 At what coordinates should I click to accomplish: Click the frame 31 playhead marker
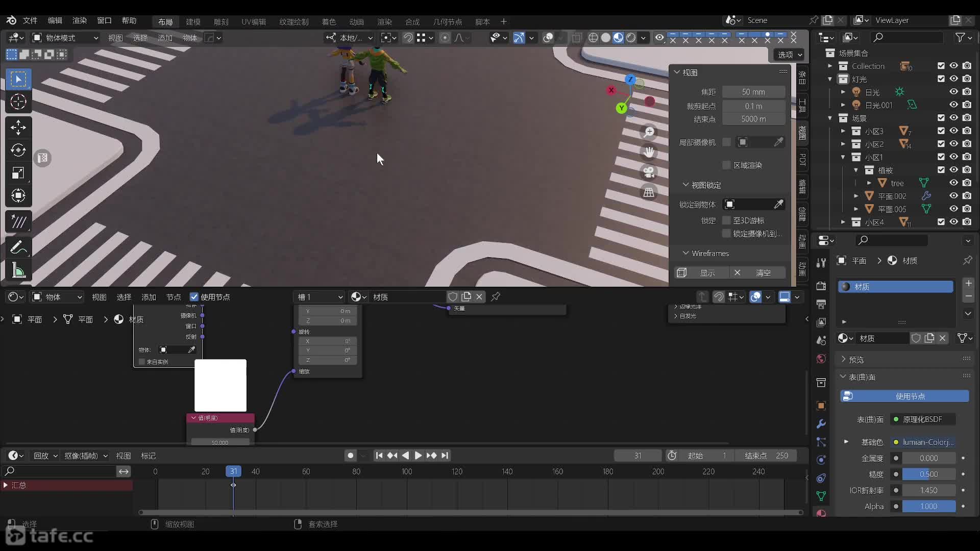coord(233,471)
